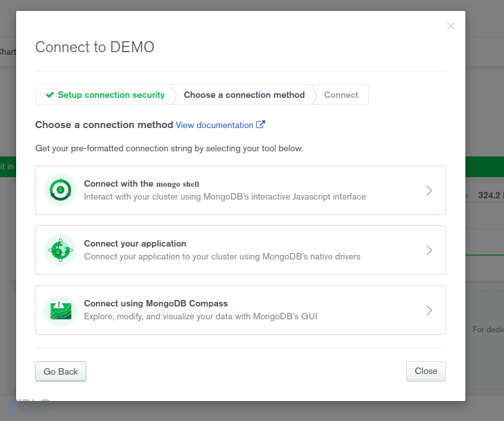Open the View documentation link
504x421 pixels.
coord(214,125)
